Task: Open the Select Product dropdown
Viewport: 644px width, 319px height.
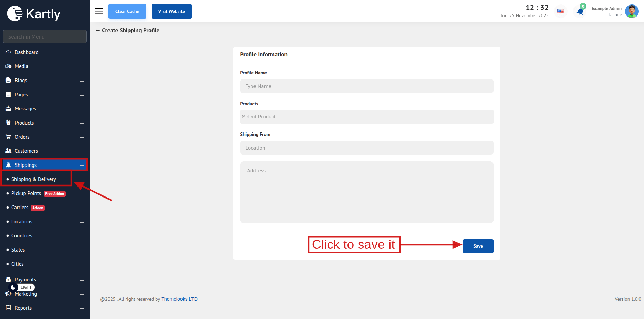Action: [366, 117]
